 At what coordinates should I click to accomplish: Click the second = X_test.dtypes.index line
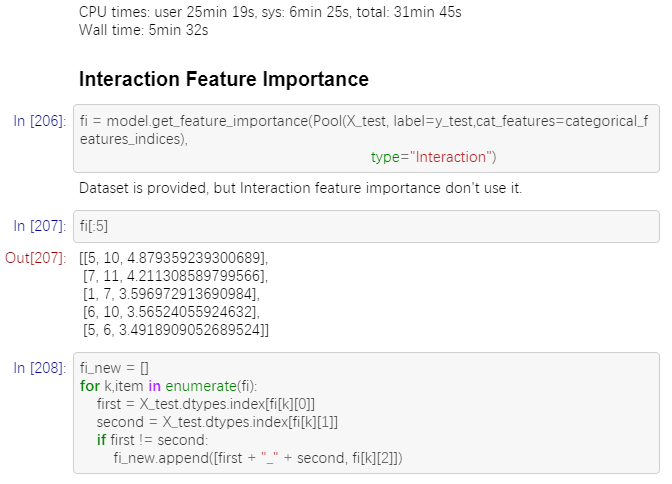click(x=217, y=422)
